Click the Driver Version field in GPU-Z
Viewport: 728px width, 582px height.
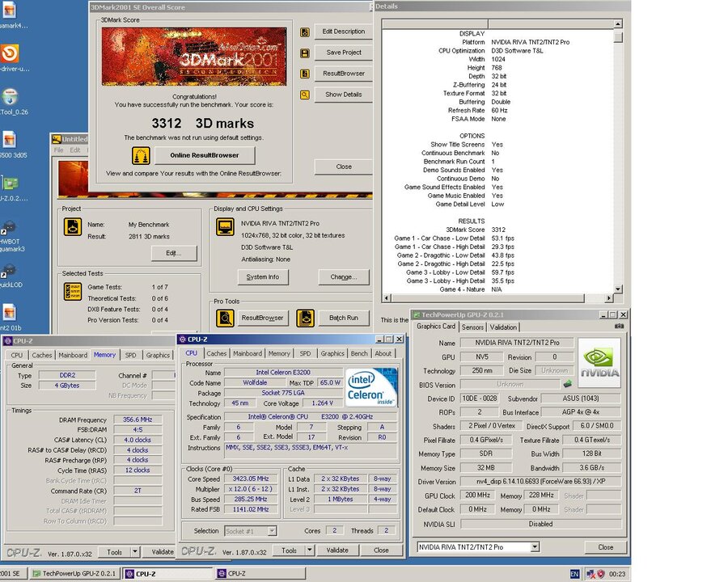point(540,481)
